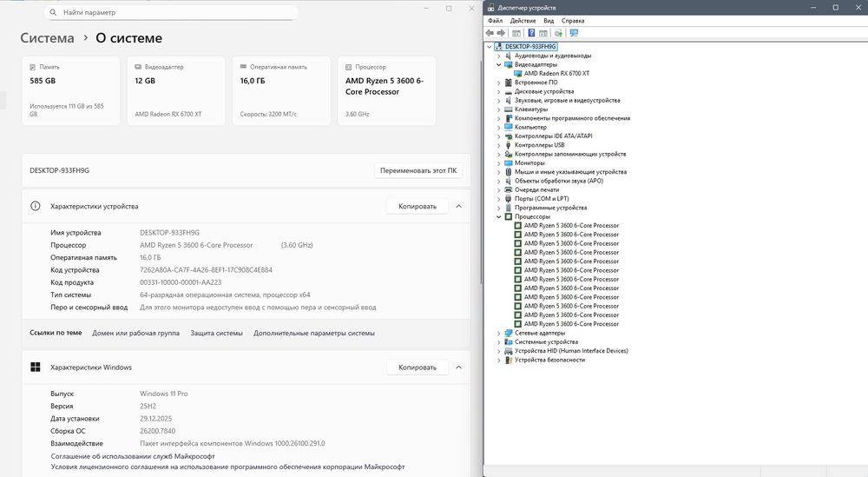Collapse the Видеоадаптеры node

(499, 65)
